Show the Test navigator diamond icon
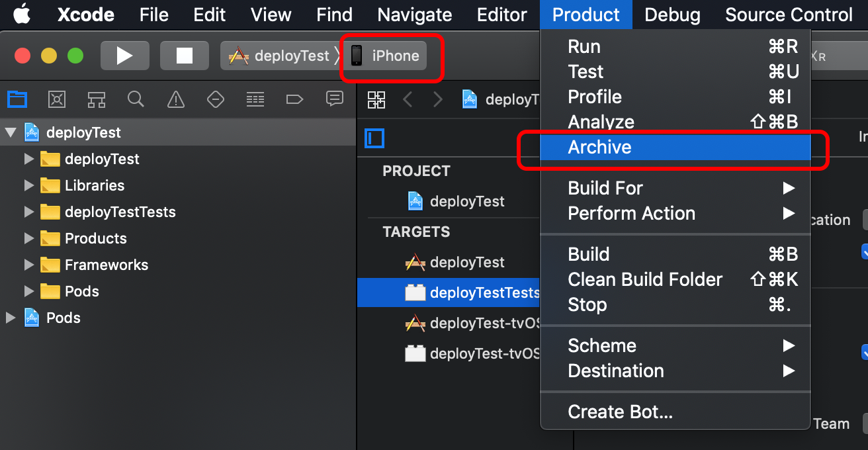This screenshot has height=450, width=868. click(215, 99)
